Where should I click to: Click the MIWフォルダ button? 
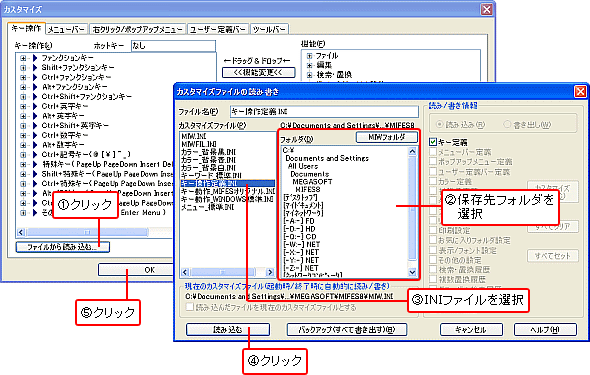pos(386,137)
